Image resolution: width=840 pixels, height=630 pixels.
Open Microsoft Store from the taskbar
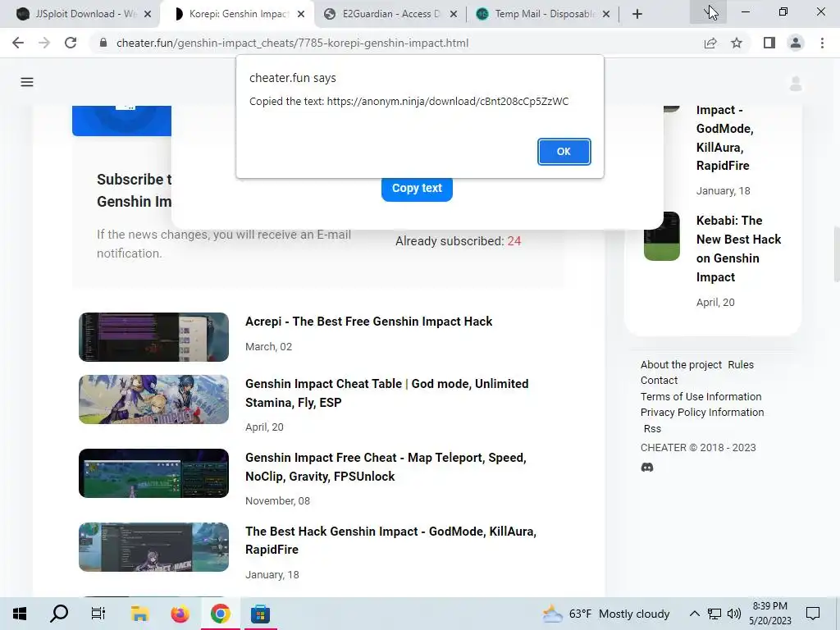[x=260, y=614]
